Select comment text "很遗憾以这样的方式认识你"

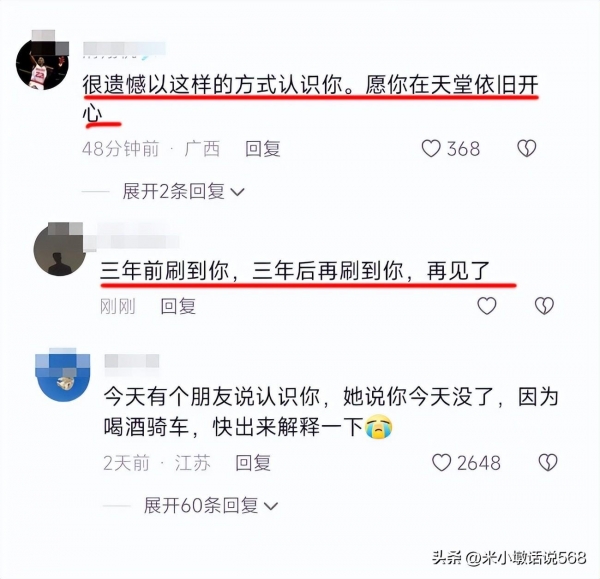click(212, 85)
